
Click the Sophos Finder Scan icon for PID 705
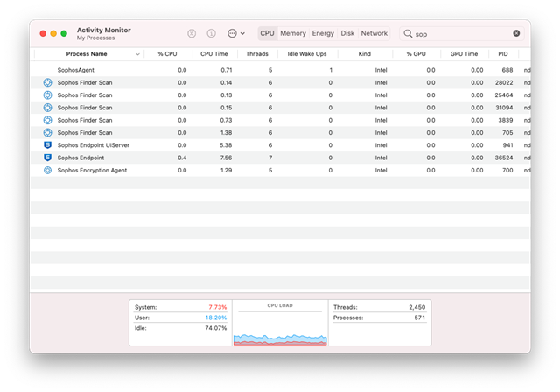coord(47,132)
